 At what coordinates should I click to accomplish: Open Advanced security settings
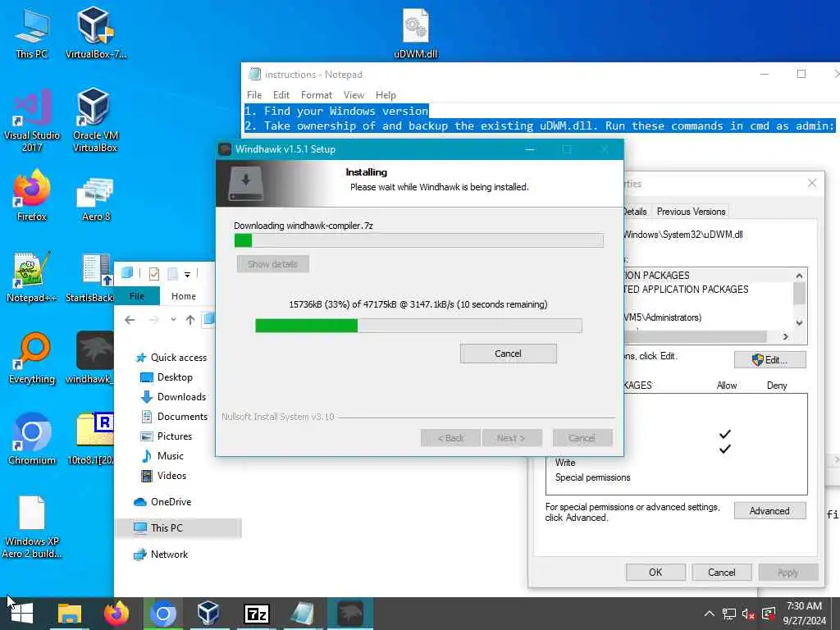[x=769, y=511]
